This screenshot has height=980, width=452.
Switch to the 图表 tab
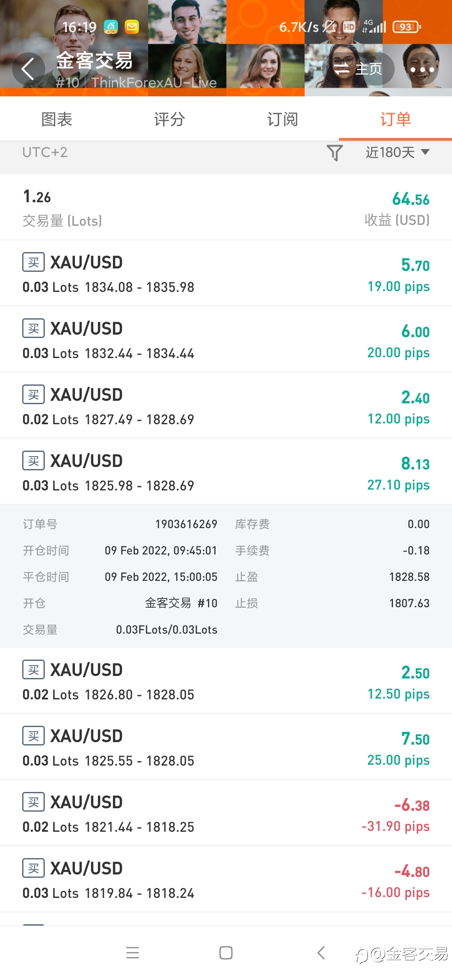click(x=56, y=119)
